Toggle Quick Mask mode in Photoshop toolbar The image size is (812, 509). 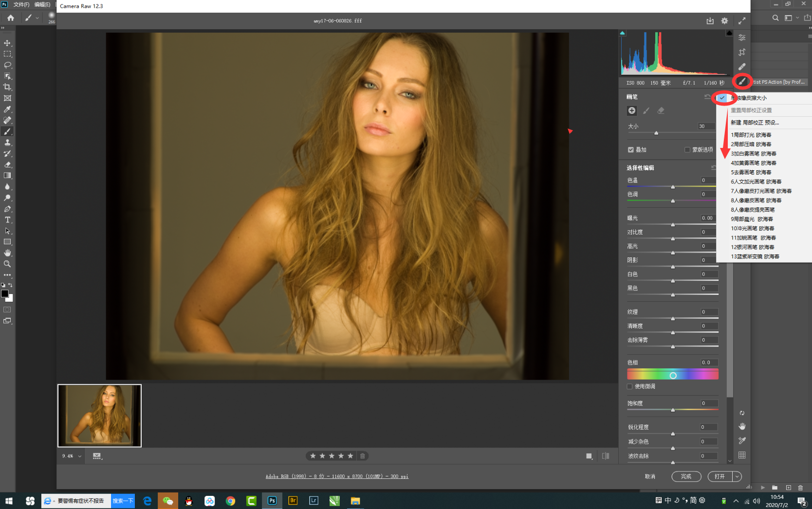click(x=7, y=309)
